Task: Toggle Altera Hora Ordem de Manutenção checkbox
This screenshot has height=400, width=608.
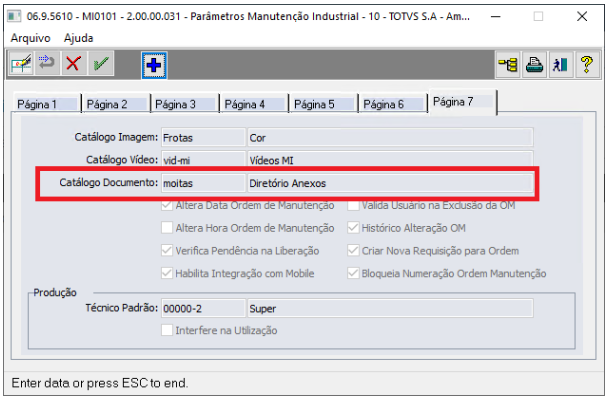Action: coord(167,228)
